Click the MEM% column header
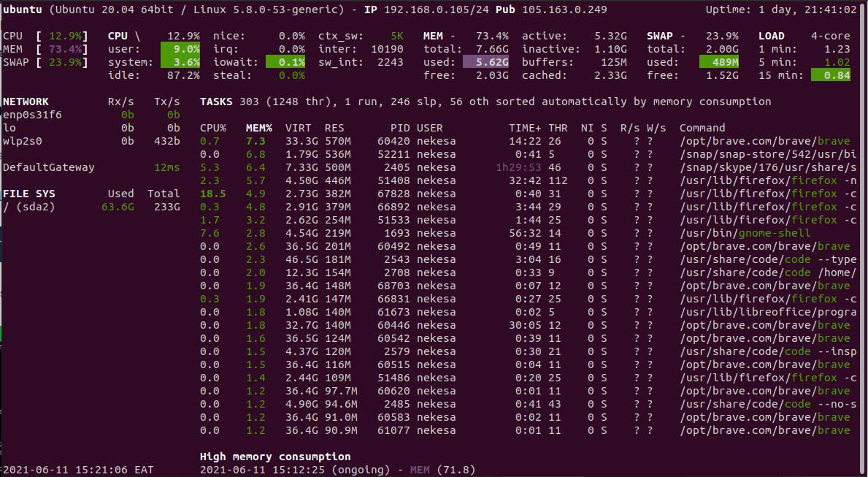This screenshot has width=868, height=477. pyautogui.click(x=258, y=128)
